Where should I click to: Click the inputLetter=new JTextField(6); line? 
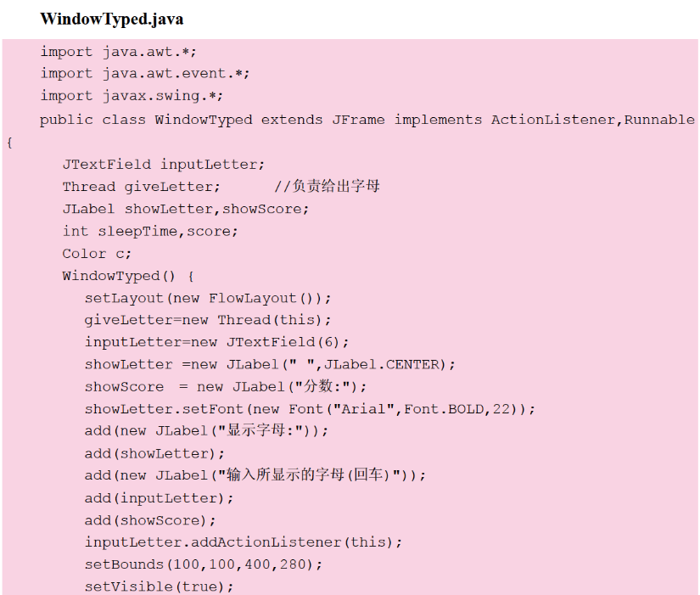[x=216, y=342]
